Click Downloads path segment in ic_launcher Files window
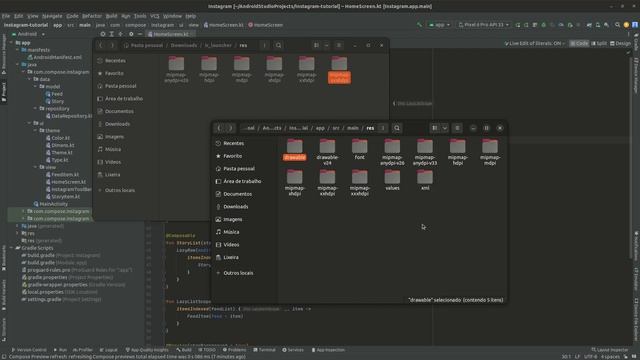 point(184,45)
